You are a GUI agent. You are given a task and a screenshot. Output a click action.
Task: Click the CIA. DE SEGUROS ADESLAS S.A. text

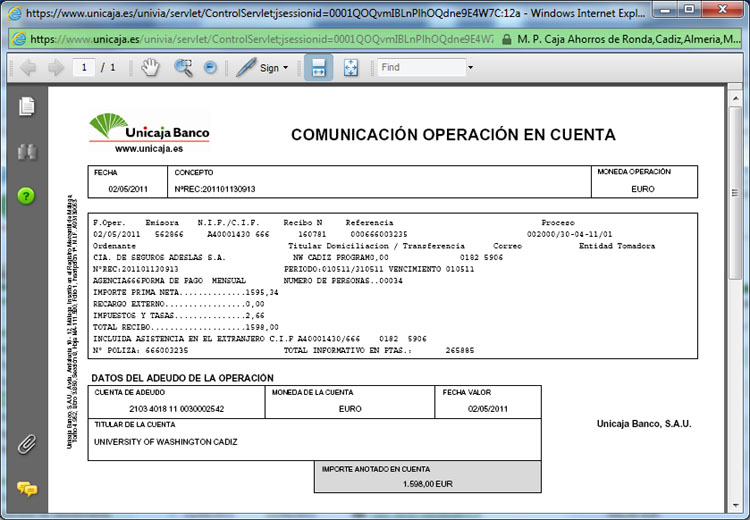tap(159, 257)
